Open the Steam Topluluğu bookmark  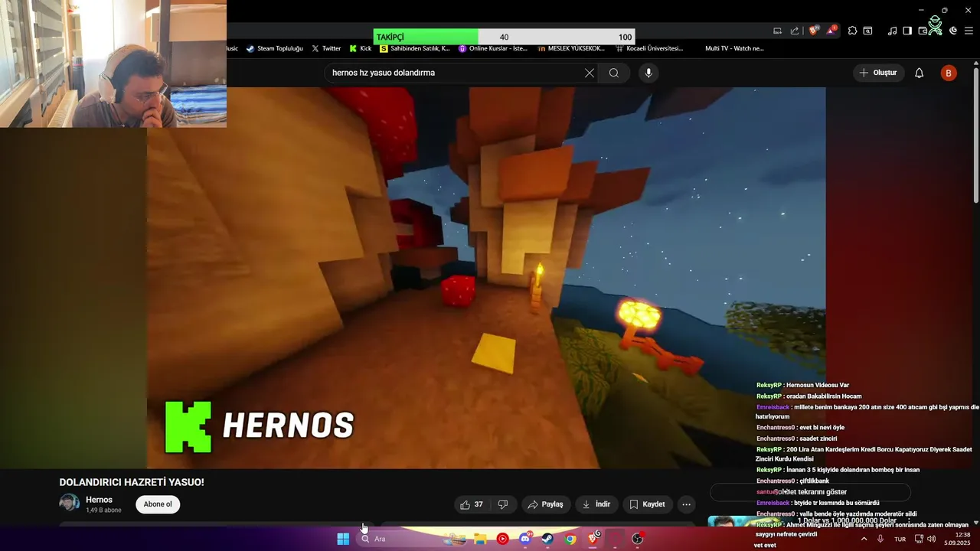coord(274,48)
